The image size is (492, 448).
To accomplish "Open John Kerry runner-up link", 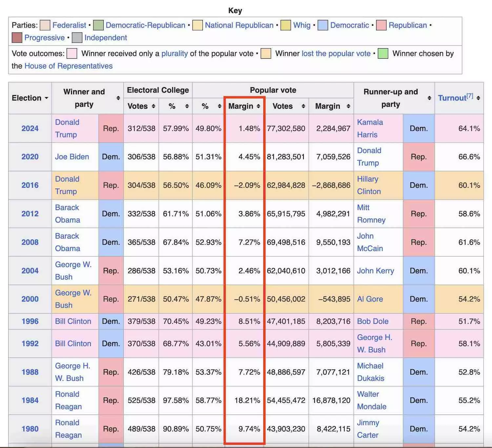I will pyautogui.click(x=376, y=271).
